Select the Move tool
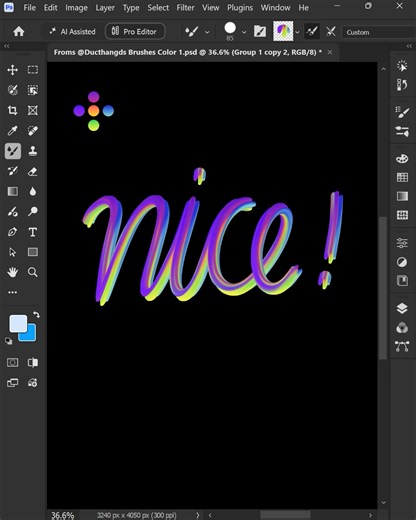416x520 pixels. [x=13, y=70]
